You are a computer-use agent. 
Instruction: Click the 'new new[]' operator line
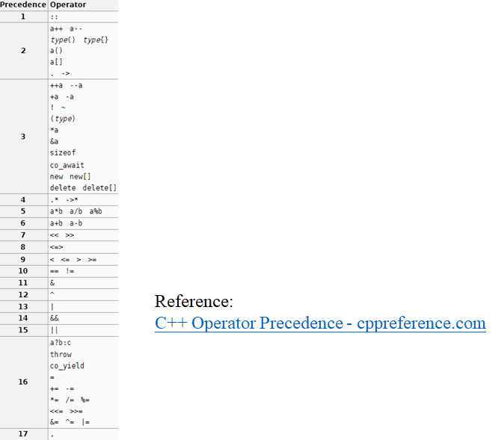point(70,176)
